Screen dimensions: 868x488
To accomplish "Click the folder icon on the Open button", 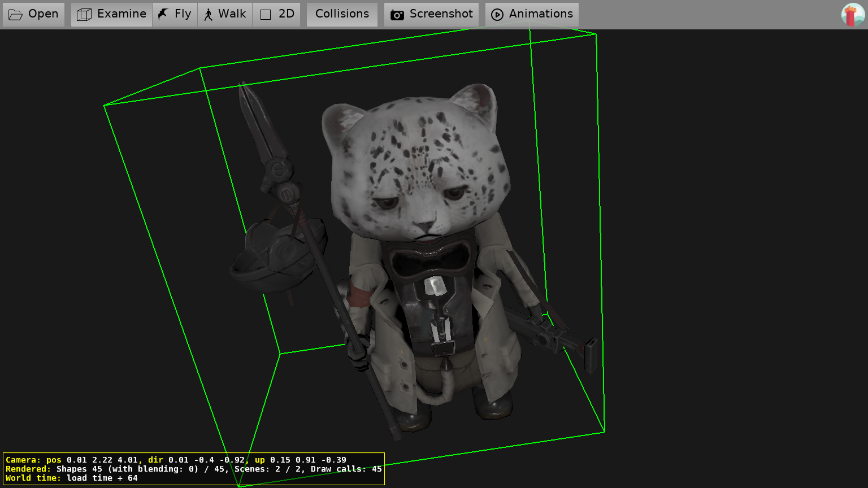I will tap(16, 15).
